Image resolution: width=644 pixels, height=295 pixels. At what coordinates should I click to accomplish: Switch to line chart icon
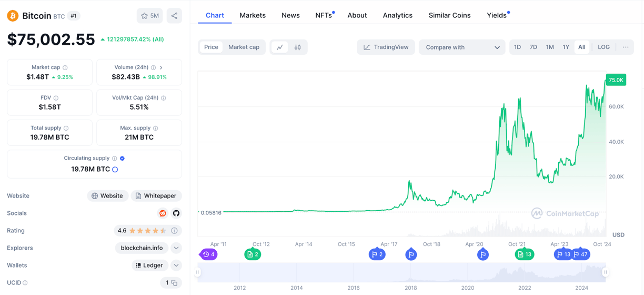[x=280, y=47]
